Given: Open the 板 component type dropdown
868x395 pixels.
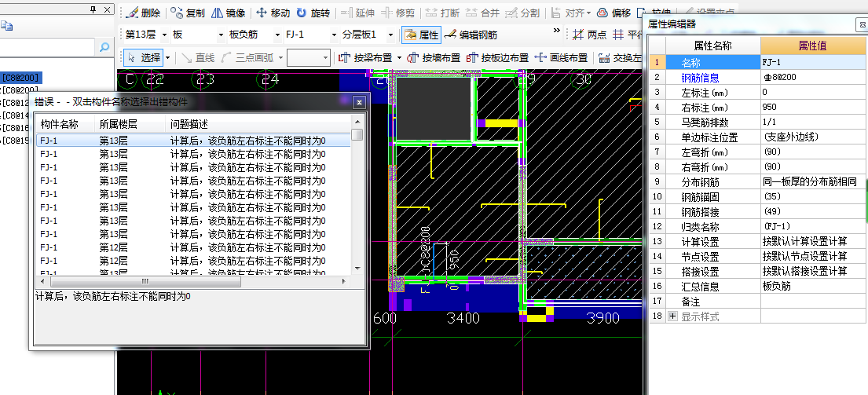Looking at the screenshot, I should (222, 35).
